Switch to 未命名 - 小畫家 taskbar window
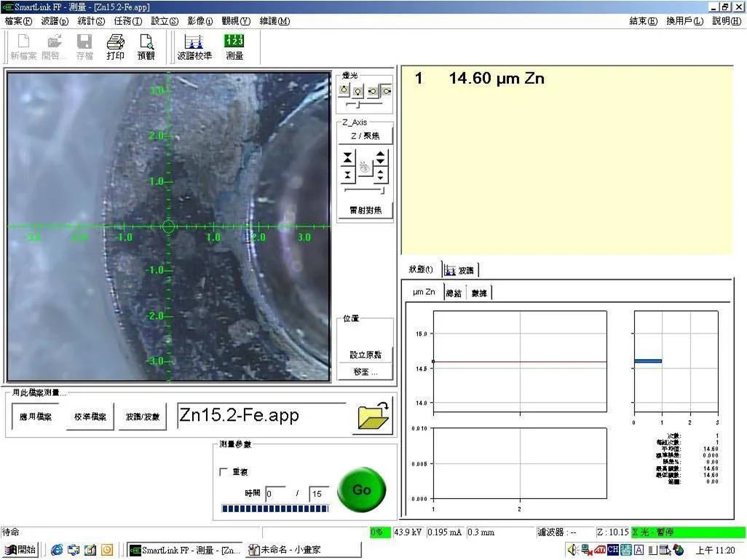Screen dimensions: 747x560 pyautogui.click(x=304, y=550)
